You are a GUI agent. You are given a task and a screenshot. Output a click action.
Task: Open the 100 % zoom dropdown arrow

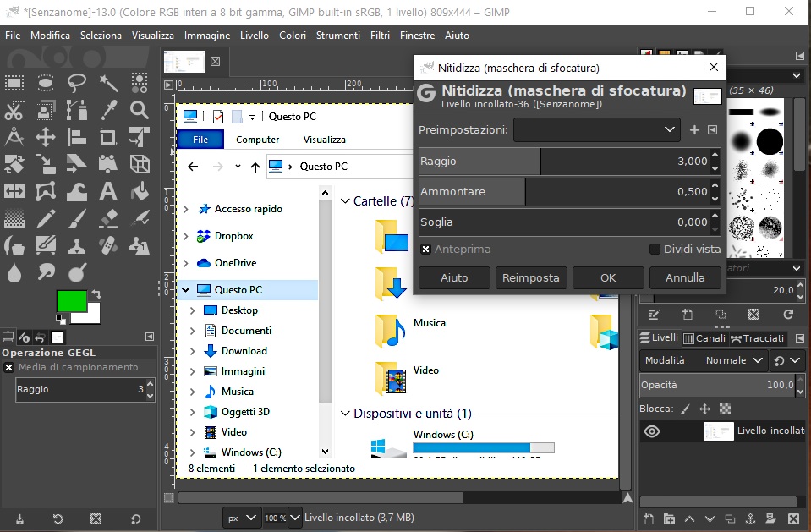tap(295, 518)
